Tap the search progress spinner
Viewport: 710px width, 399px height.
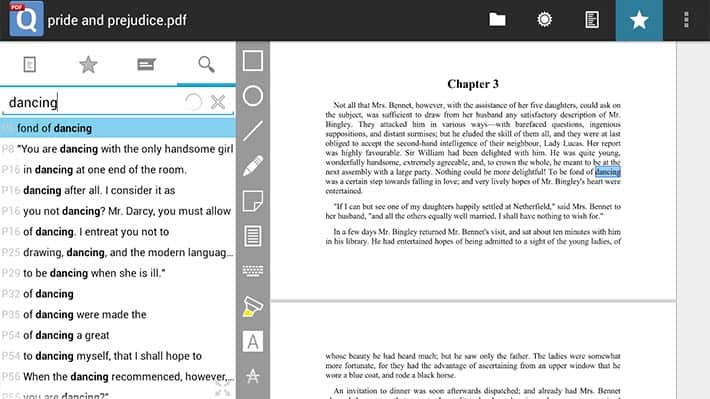coord(193,102)
